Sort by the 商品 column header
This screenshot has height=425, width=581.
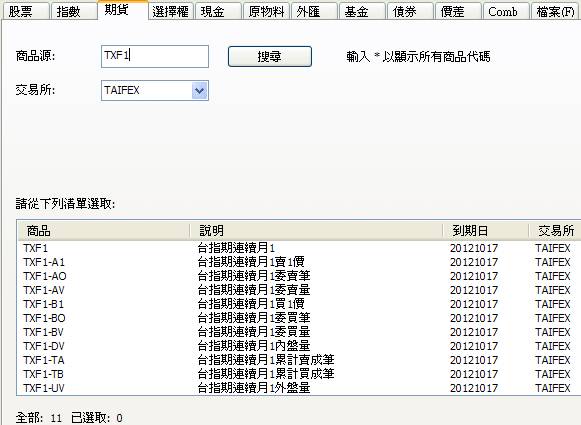(x=104, y=231)
